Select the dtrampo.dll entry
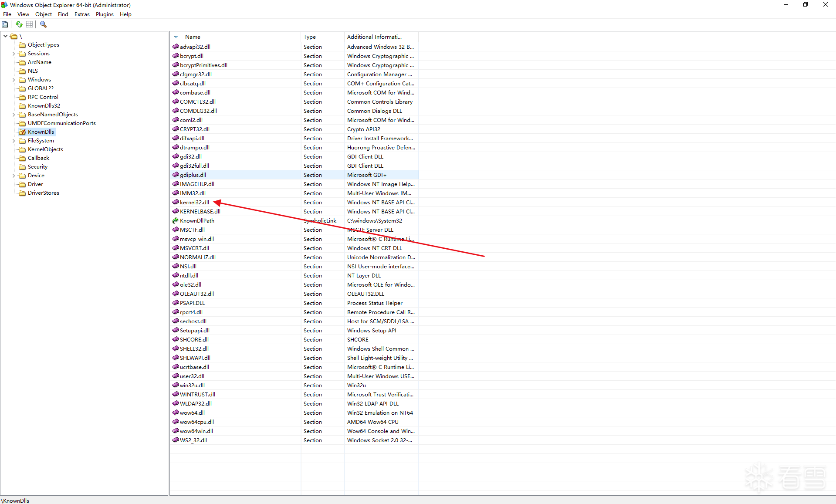This screenshot has width=836, height=504. point(195,147)
